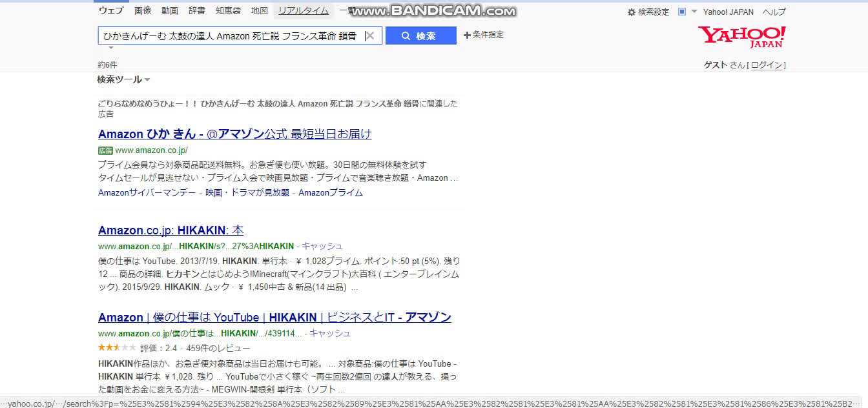Click the green 広告 ad badge
Screen dimensions: 868x408
tap(105, 150)
